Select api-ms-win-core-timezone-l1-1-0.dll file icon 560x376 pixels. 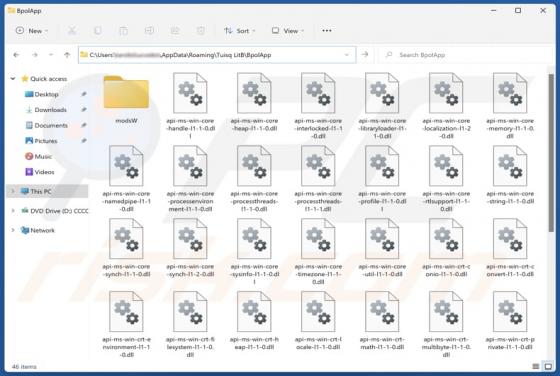tap(318, 239)
